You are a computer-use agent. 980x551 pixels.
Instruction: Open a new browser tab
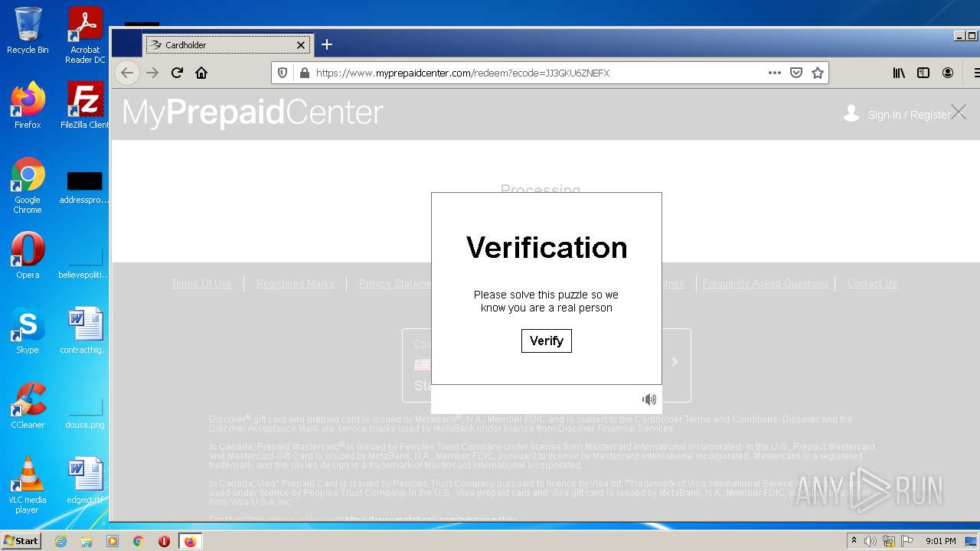tap(327, 44)
